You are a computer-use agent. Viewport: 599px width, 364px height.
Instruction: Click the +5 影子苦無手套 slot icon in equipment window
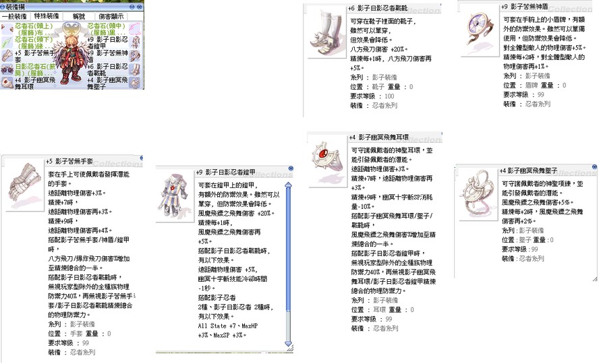[6, 56]
